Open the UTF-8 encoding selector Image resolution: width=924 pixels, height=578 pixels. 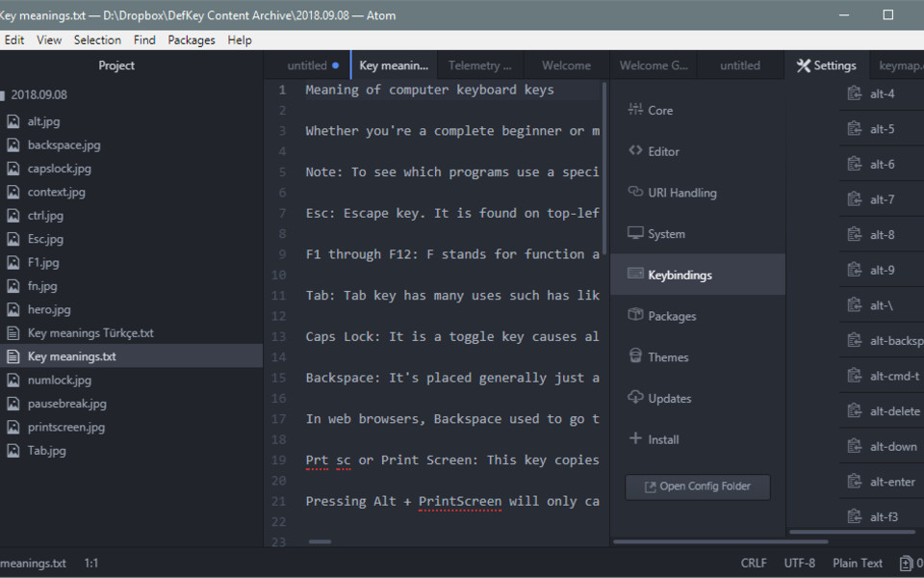[799, 564]
